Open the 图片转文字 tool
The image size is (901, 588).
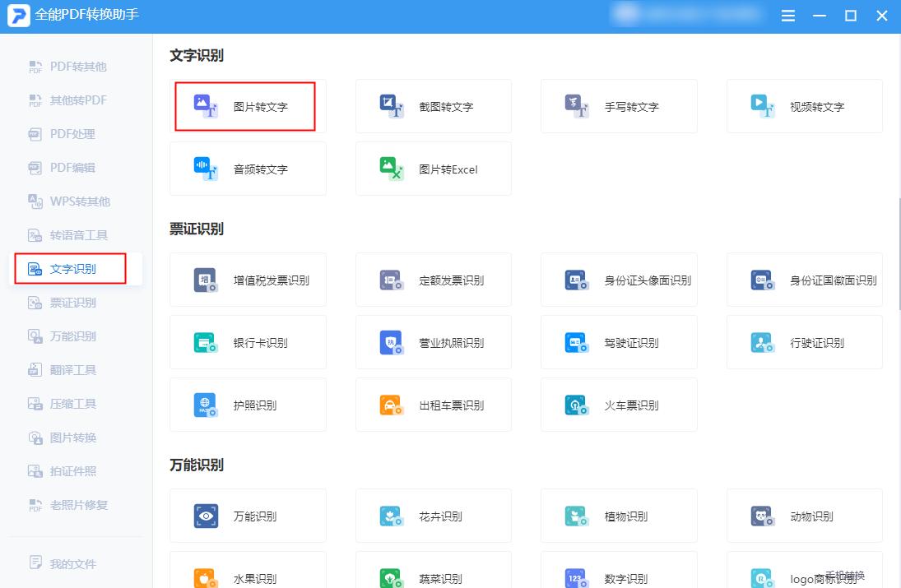click(248, 105)
